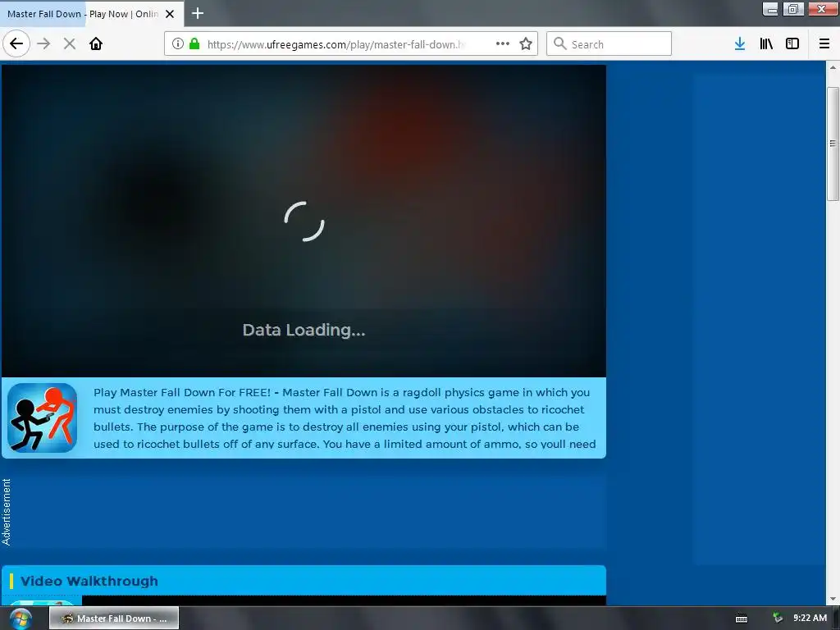Open the 9:22 AM system clock
The width and height of the screenshot is (840, 630).
pyautogui.click(x=810, y=618)
